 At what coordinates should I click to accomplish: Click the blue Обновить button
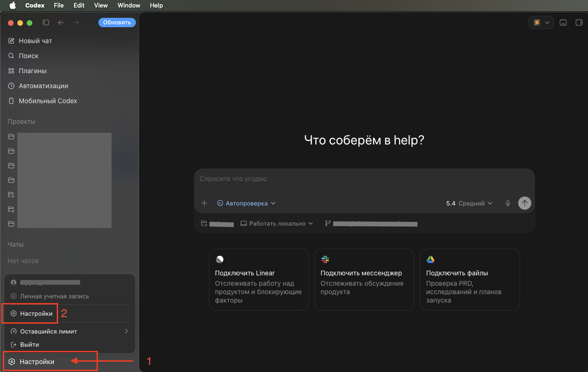coord(117,23)
